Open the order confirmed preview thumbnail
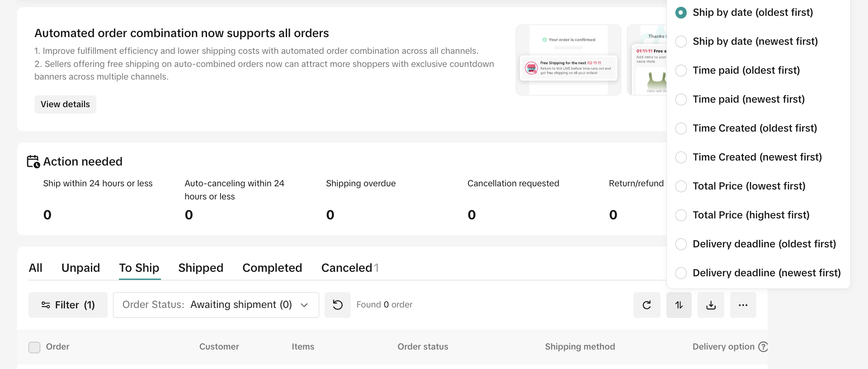 click(x=568, y=60)
